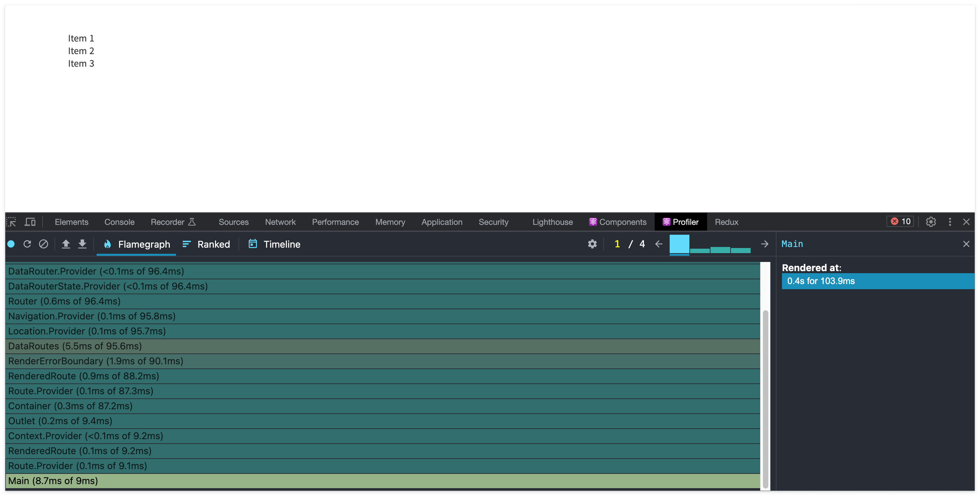Go to previous commit arrow

tap(659, 244)
